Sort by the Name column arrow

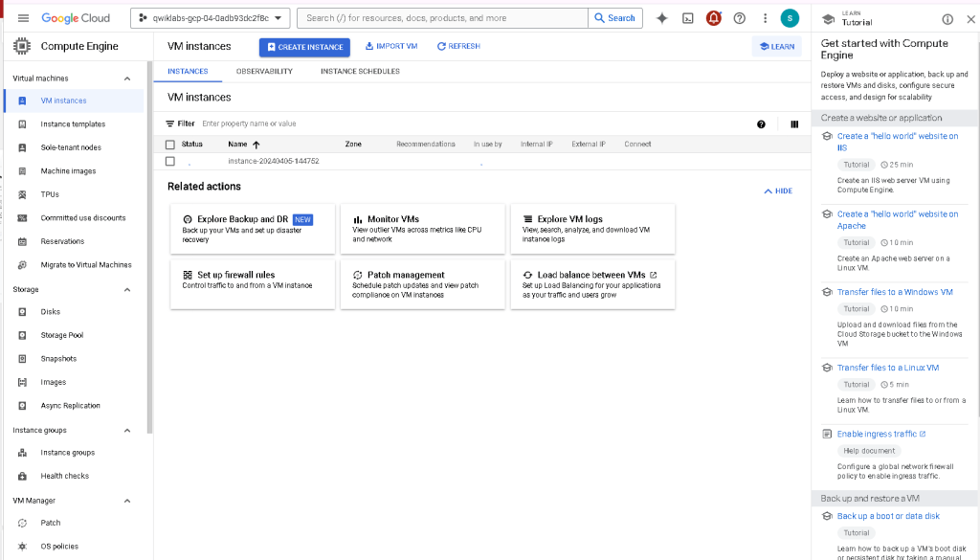click(x=256, y=145)
